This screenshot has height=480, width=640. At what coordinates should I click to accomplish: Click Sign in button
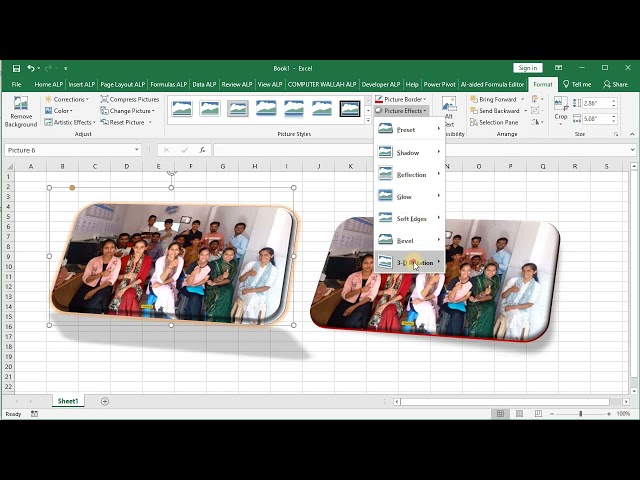pos(528,68)
